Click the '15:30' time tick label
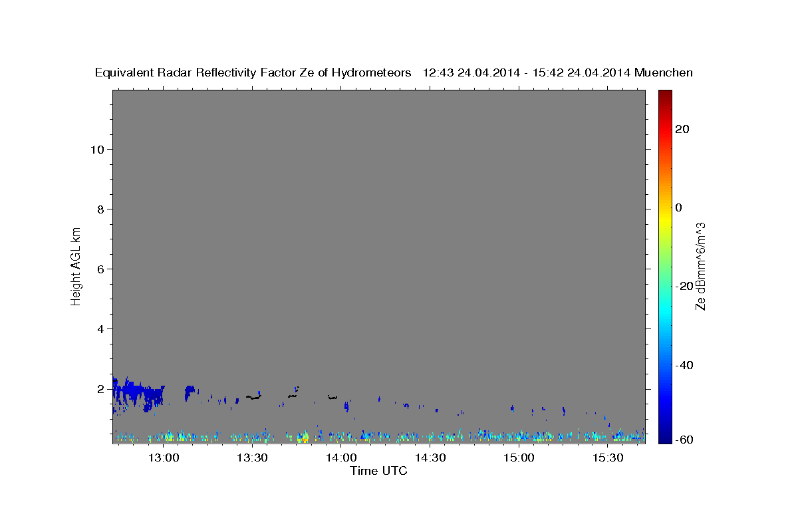Viewport: 798px width, 532px height. (608, 458)
